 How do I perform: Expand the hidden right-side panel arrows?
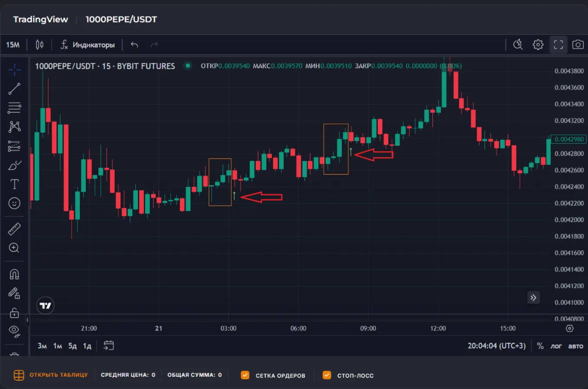(533, 297)
